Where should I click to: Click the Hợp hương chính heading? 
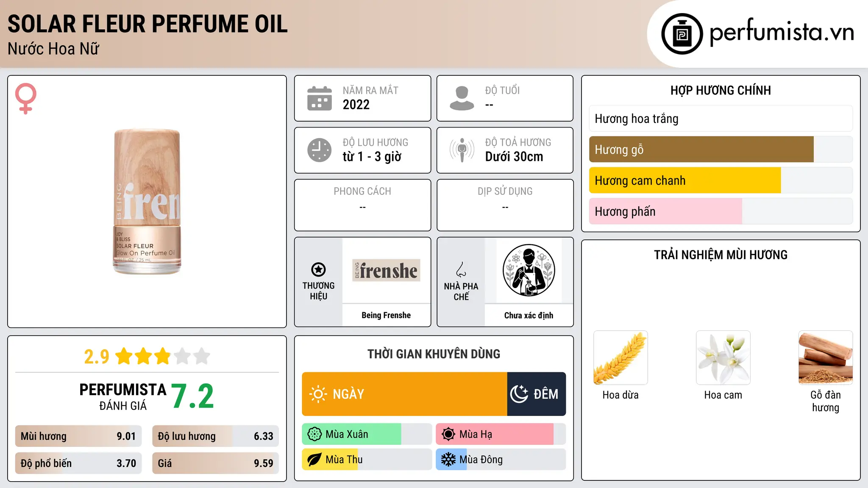(721, 90)
